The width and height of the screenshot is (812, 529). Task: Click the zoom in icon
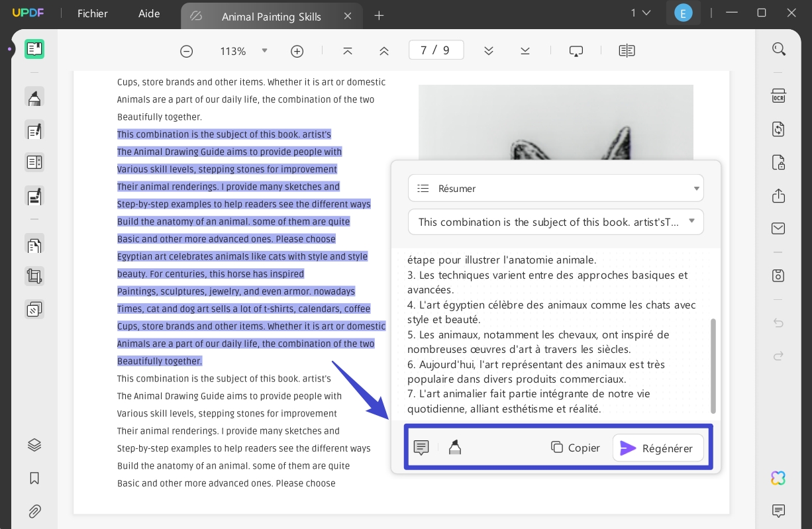click(x=297, y=50)
